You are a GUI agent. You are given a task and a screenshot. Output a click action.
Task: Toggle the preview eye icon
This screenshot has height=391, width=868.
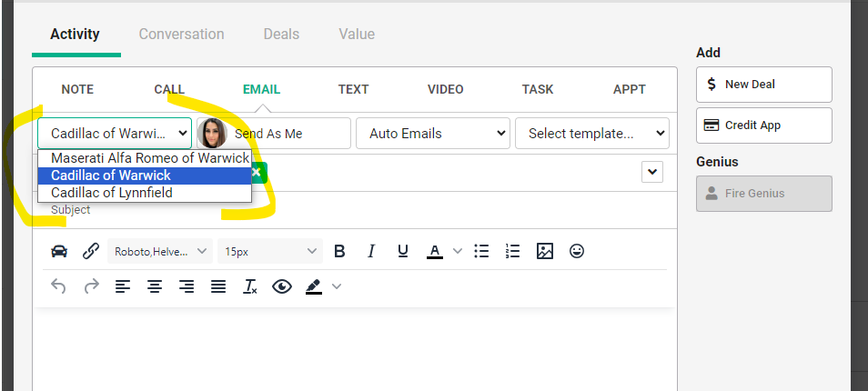[x=282, y=286]
